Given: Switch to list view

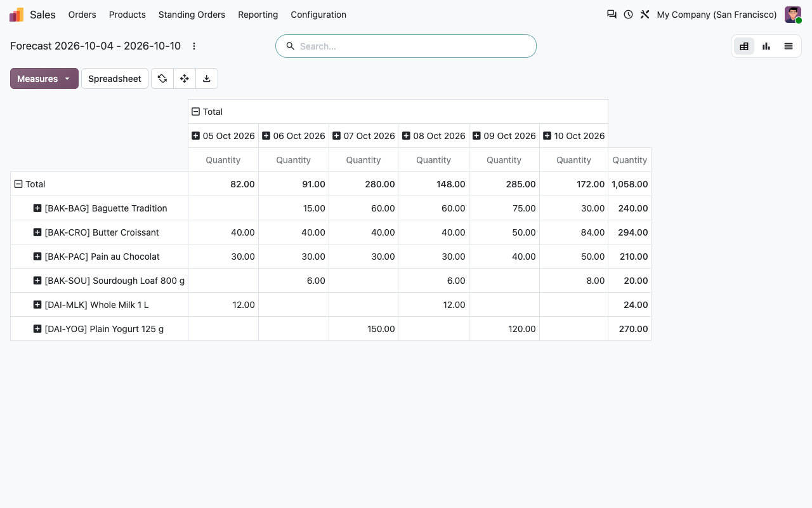Looking at the screenshot, I should pos(789,46).
